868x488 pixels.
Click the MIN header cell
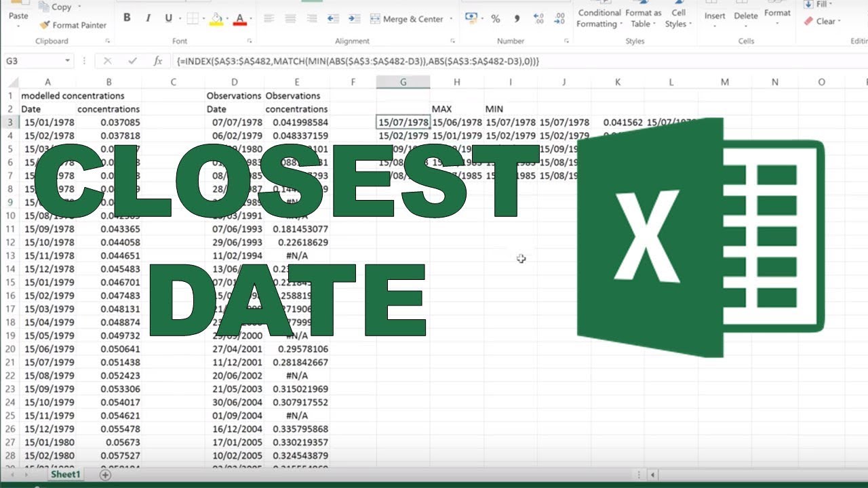pos(511,108)
